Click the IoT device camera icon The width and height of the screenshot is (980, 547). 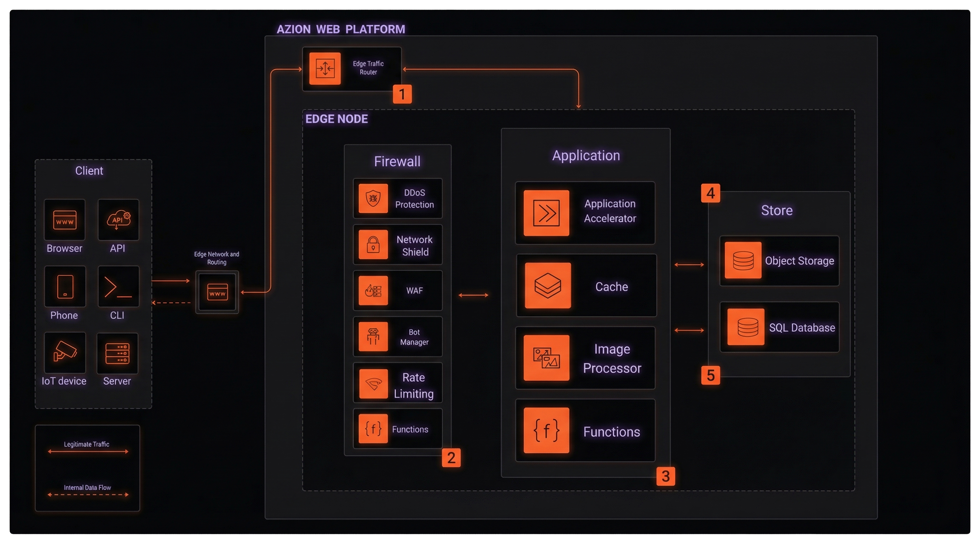pyautogui.click(x=65, y=353)
